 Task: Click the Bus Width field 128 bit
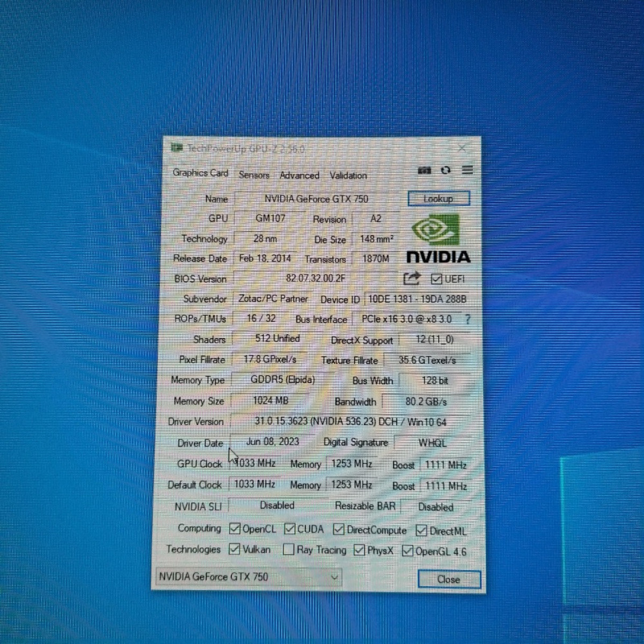435,380
